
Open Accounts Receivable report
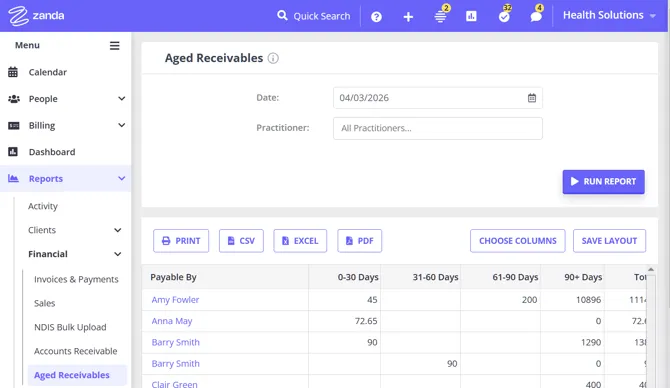click(75, 351)
